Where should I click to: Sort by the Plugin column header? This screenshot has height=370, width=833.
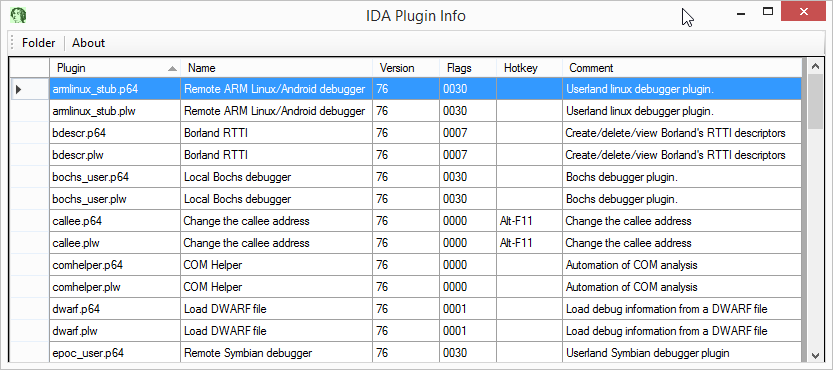click(115, 68)
